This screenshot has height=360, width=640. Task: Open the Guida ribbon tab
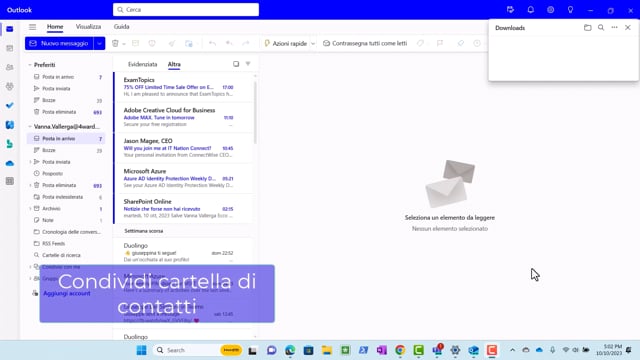pyautogui.click(x=121, y=27)
